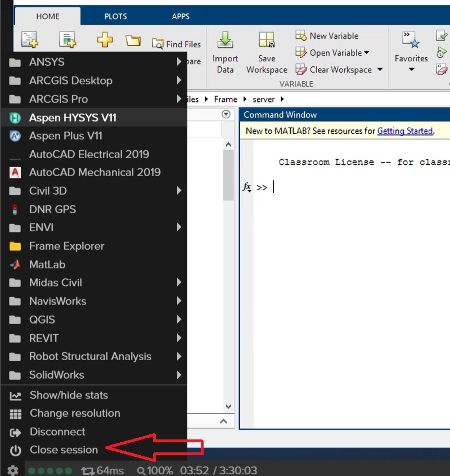Toggle Show/hide stats
Image resolution: width=450 pixels, height=476 pixels.
tap(69, 395)
